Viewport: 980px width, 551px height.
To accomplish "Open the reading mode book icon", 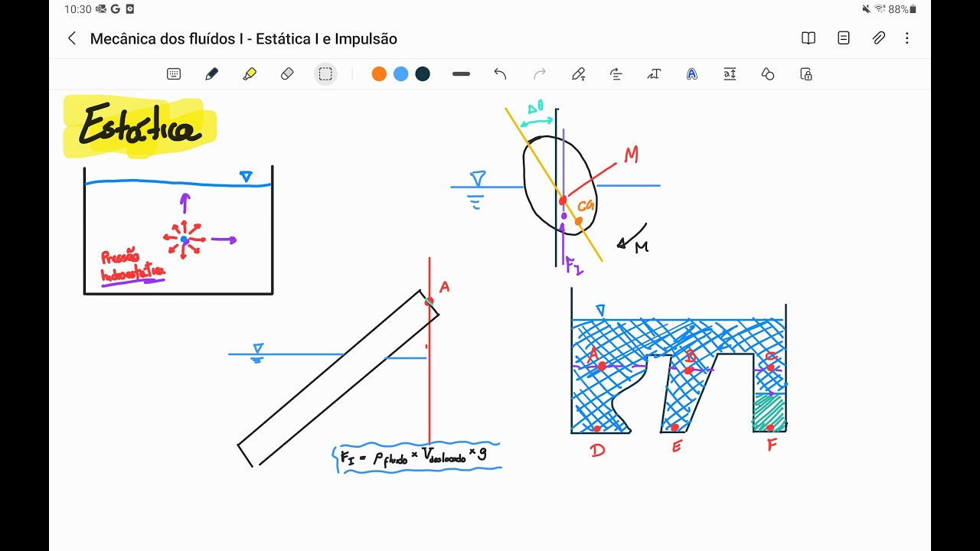I will click(808, 38).
